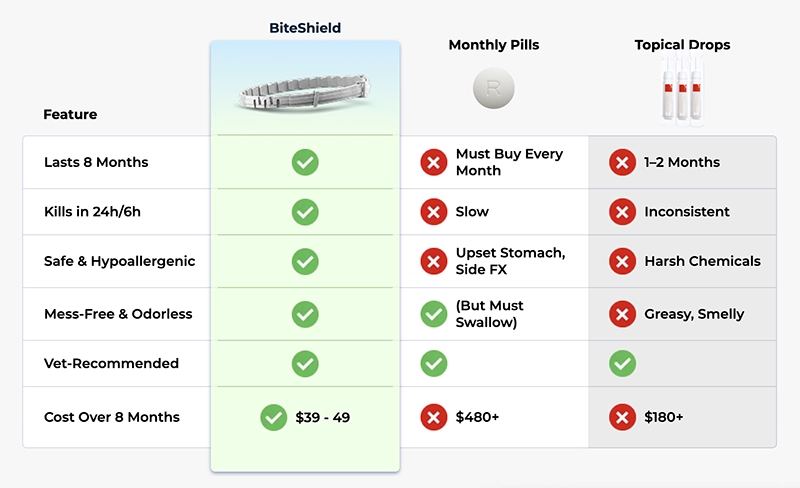Image resolution: width=800 pixels, height=488 pixels.
Task: Click the BiteShield collar product image
Action: (304, 95)
